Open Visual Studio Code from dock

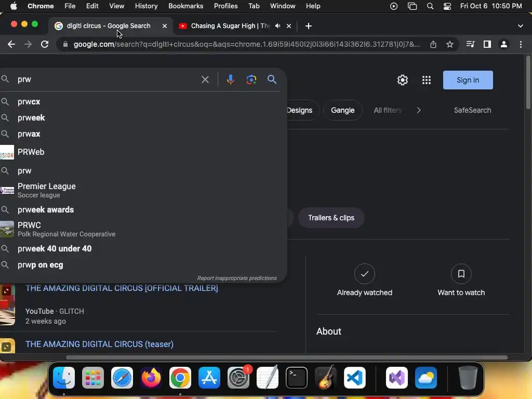tap(354, 378)
